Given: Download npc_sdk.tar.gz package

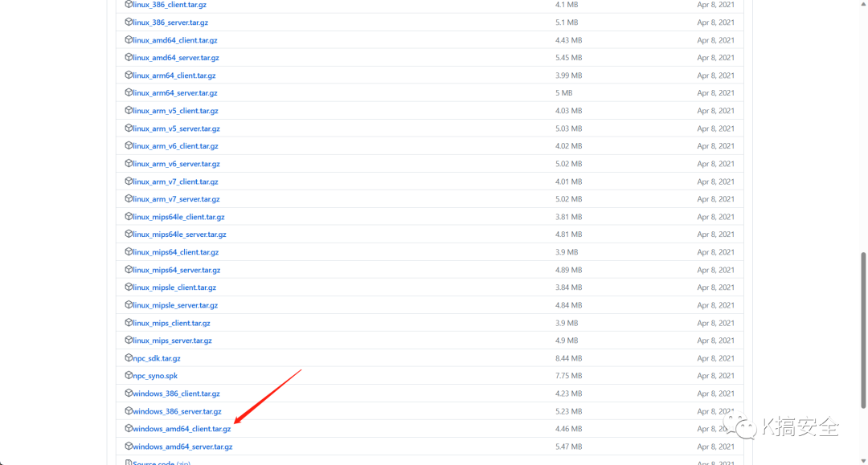Looking at the screenshot, I should coord(157,359).
